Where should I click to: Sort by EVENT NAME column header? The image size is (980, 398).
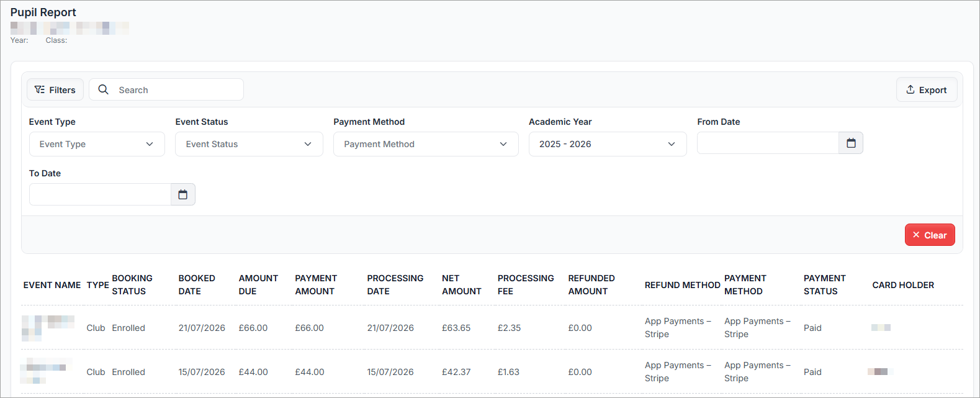[x=52, y=285]
